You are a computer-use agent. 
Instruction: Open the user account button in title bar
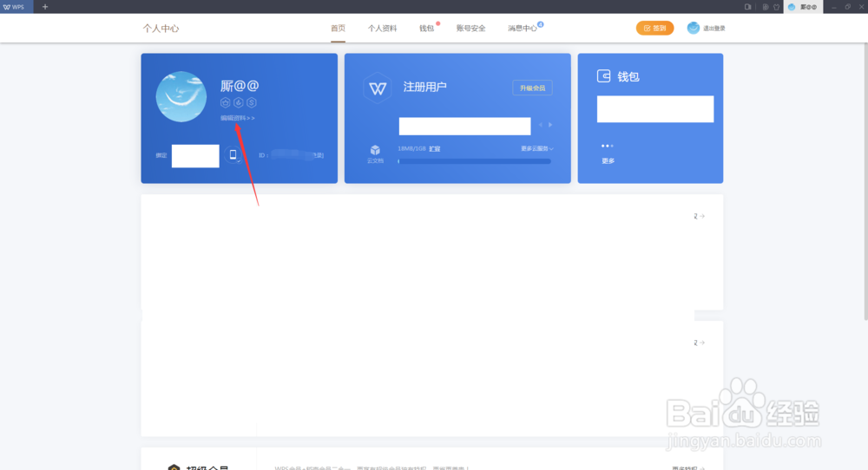[803, 7]
